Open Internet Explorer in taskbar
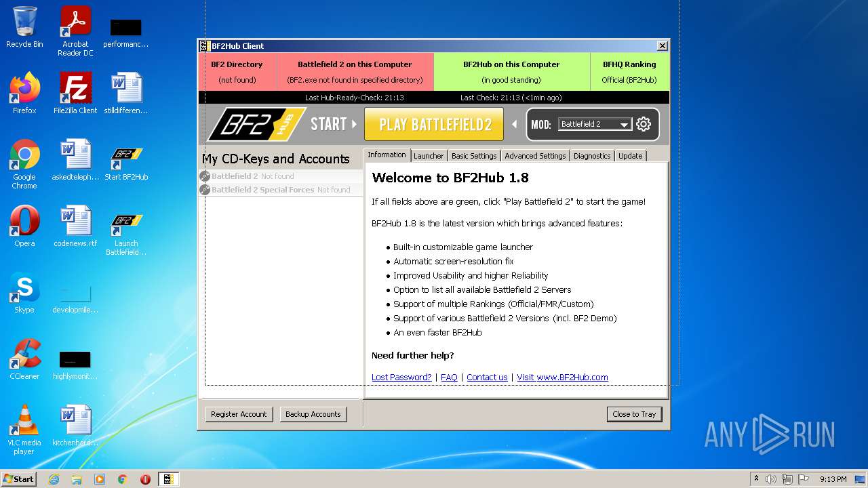This screenshot has width=868, height=488. (x=54, y=479)
